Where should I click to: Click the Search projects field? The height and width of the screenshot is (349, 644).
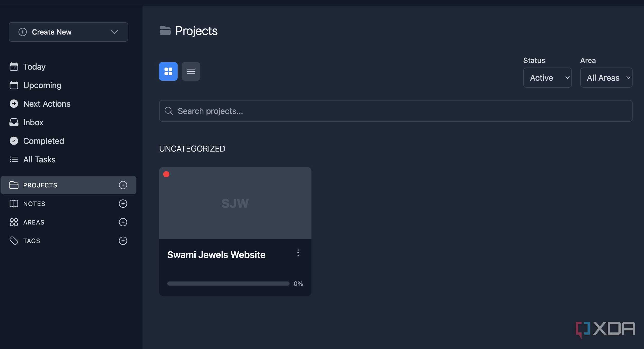(x=396, y=111)
